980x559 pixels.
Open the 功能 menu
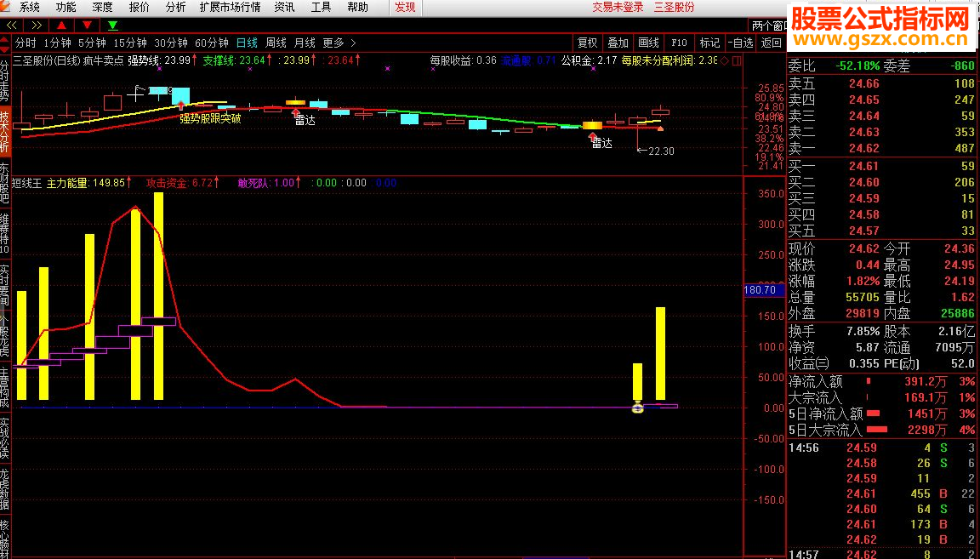click(x=66, y=8)
